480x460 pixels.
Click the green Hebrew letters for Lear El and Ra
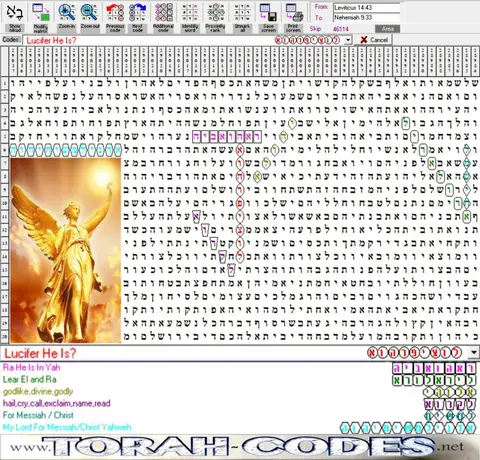pyautogui.click(x=434, y=380)
